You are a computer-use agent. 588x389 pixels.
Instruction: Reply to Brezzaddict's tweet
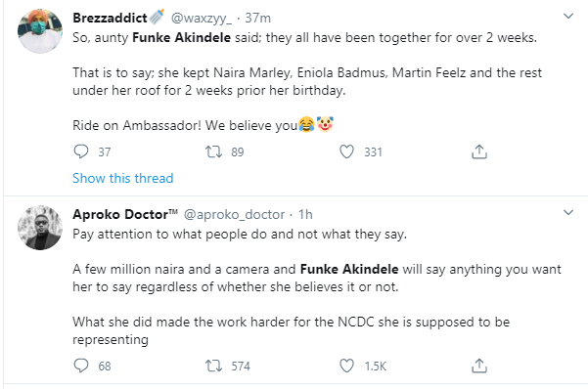click(x=81, y=151)
